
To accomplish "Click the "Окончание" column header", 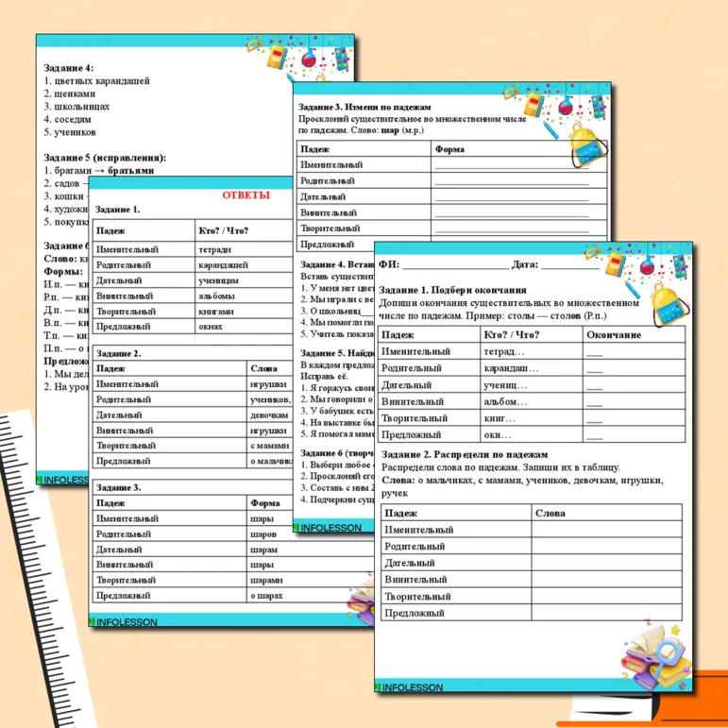I will (614, 335).
